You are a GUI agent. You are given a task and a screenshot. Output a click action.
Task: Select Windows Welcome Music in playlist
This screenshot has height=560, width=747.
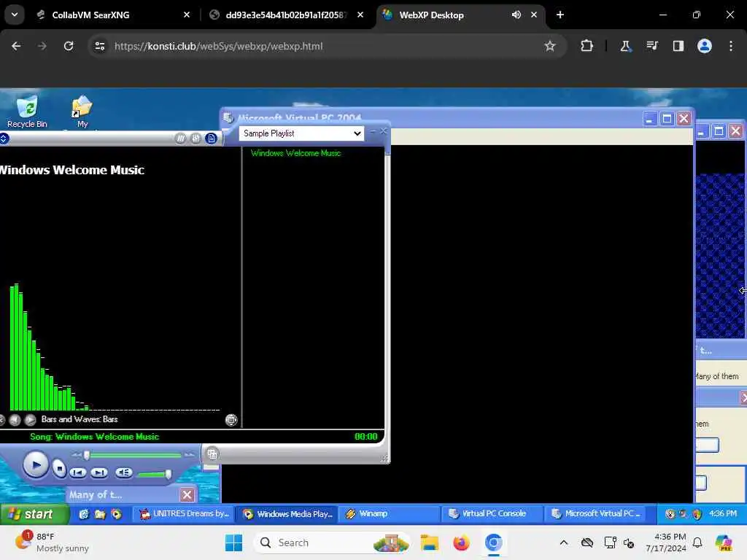(295, 153)
